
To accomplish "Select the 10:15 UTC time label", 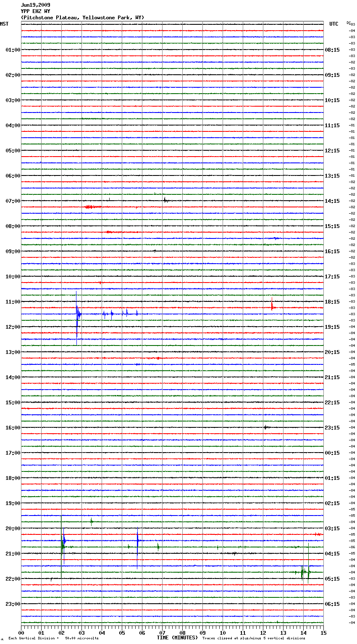I will click(332, 100).
